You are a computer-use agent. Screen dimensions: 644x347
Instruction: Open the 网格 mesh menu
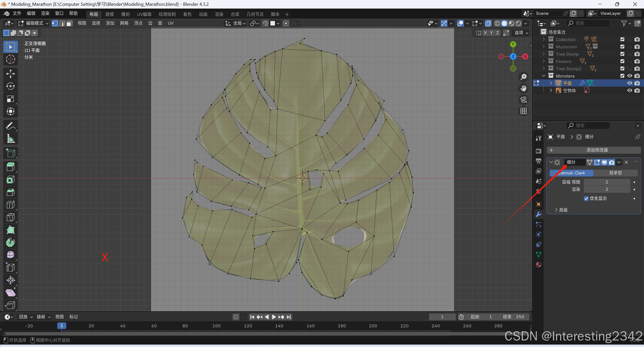point(124,23)
